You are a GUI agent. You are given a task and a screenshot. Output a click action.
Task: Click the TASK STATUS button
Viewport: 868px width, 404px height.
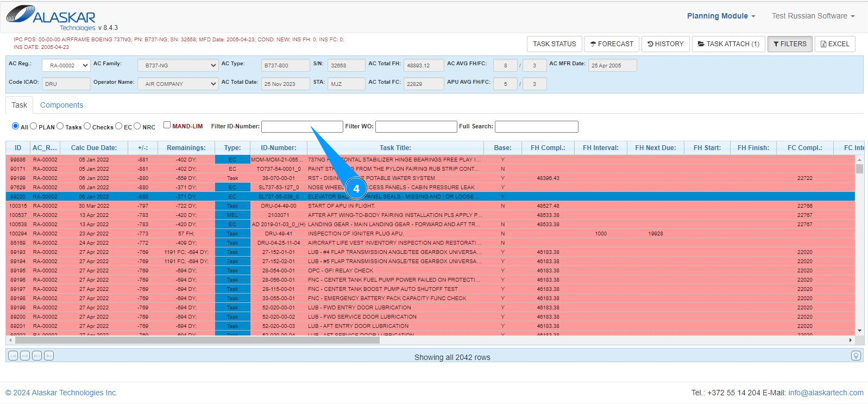pos(554,44)
